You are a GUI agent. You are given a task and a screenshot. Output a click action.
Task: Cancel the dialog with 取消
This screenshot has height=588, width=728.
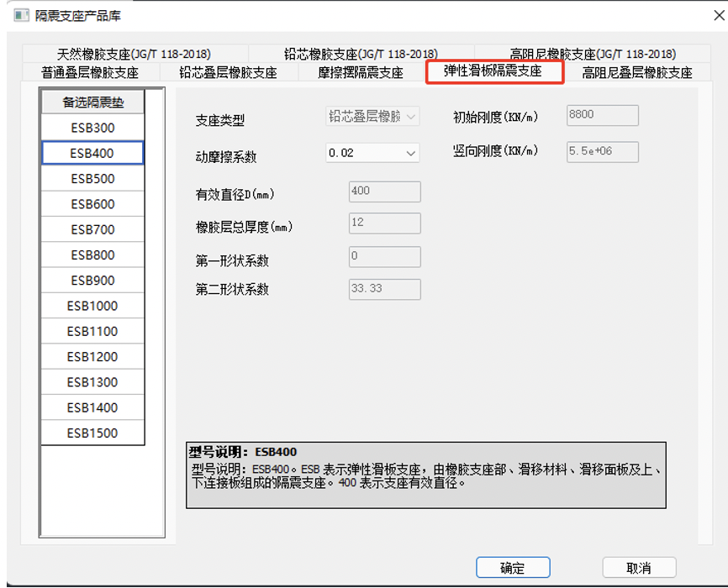pos(641,567)
